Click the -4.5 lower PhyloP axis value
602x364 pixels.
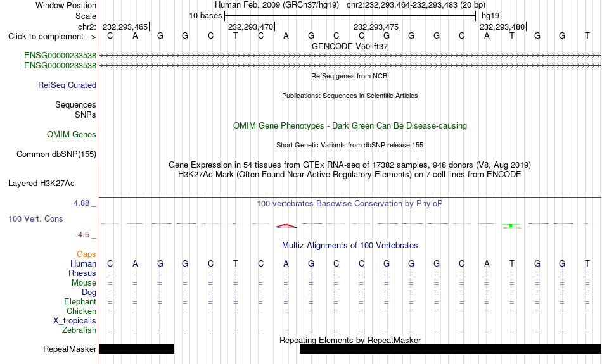pyautogui.click(x=82, y=235)
